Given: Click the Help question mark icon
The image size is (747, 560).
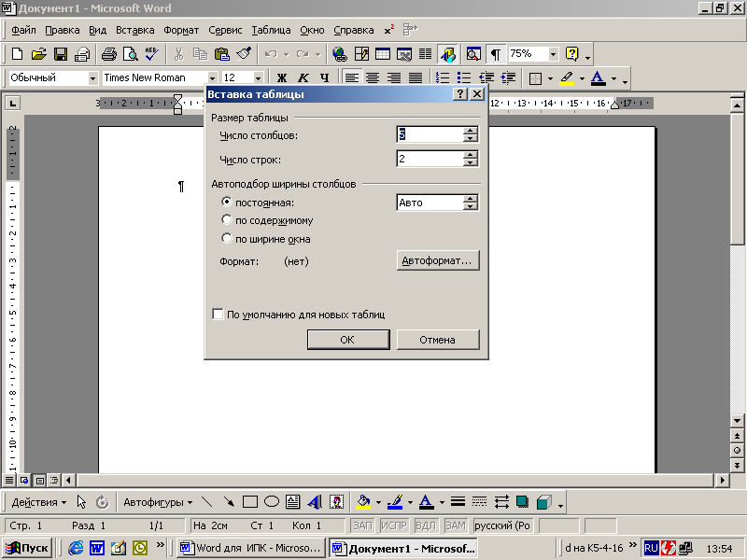Looking at the screenshot, I should [x=571, y=54].
